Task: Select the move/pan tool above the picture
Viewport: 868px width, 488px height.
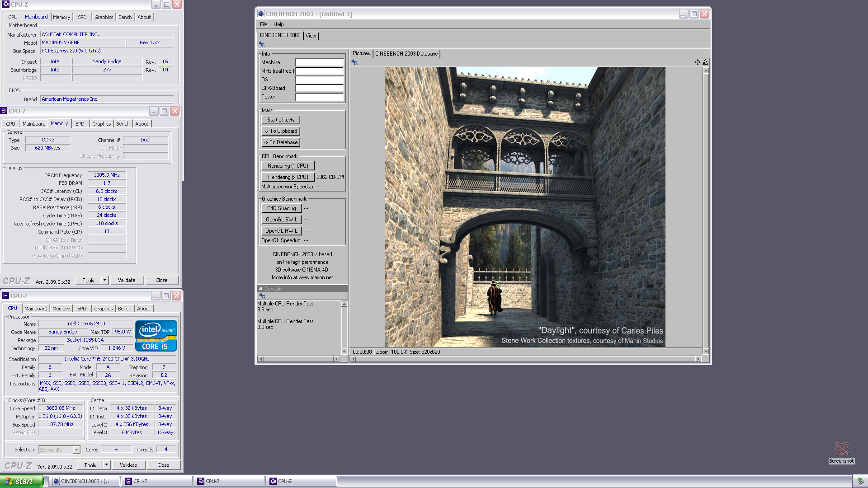Action: (x=698, y=62)
